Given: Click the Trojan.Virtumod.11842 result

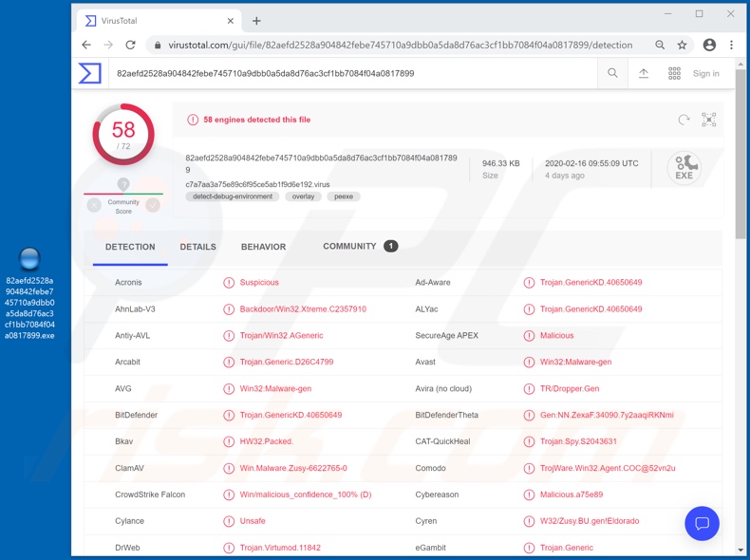Looking at the screenshot, I should pos(280,548).
